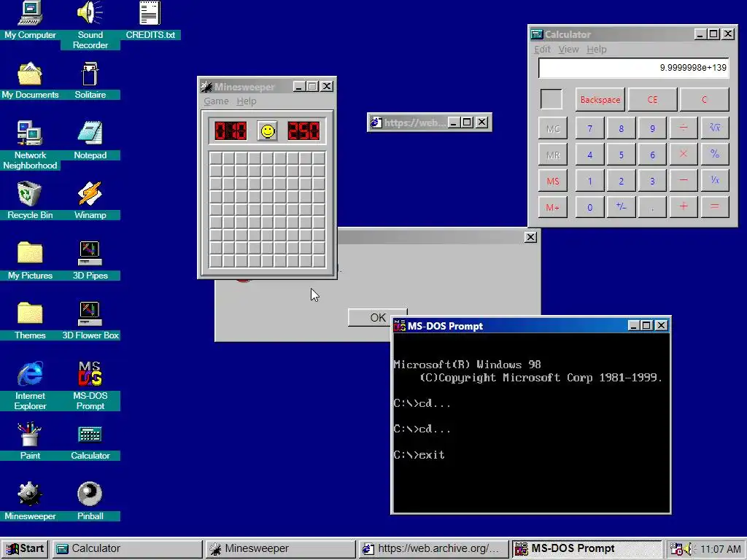Image resolution: width=747 pixels, height=560 pixels.
Task: Click the Minesweeper smiley face reset button
Action: pyautogui.click(x=268, y=131)
